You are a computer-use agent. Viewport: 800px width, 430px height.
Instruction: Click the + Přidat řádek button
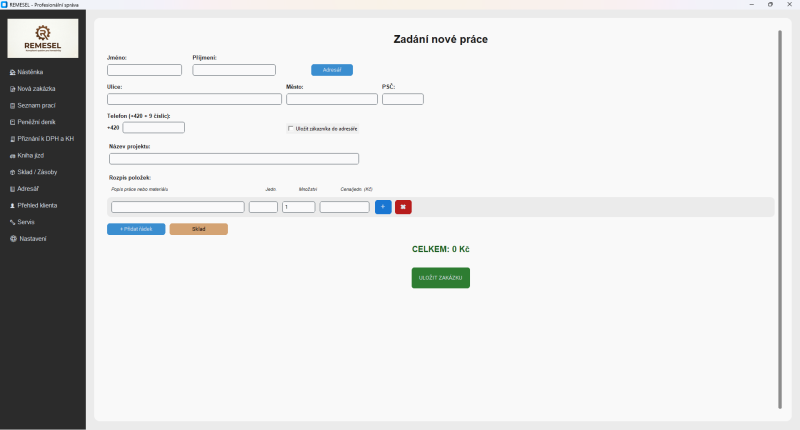pos(136,229)
